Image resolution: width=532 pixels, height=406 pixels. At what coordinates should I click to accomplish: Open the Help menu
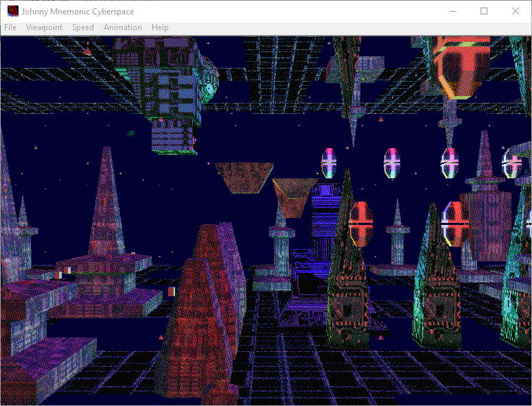160,27
